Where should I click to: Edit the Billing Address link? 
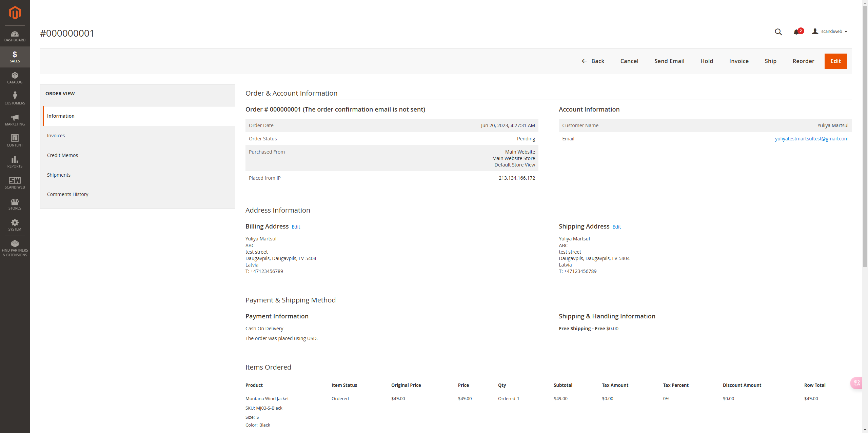click(x=296, y=227)
